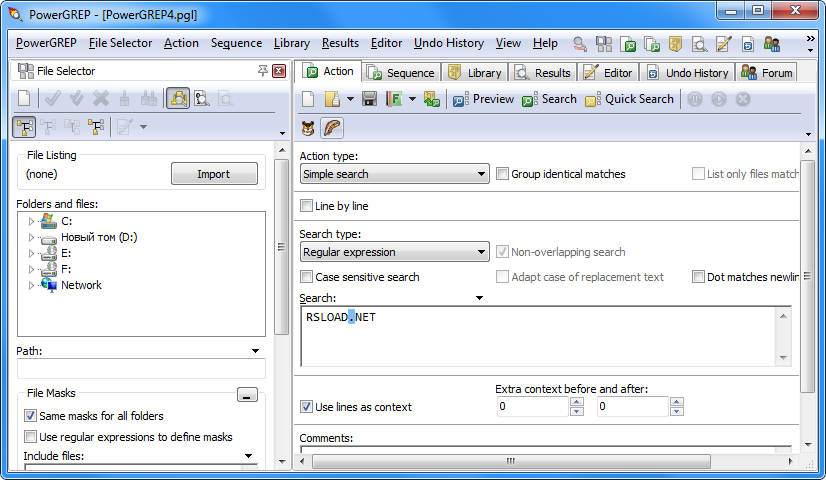
Task: Click the Quick Search button
Action: click(x=630, y=99)
